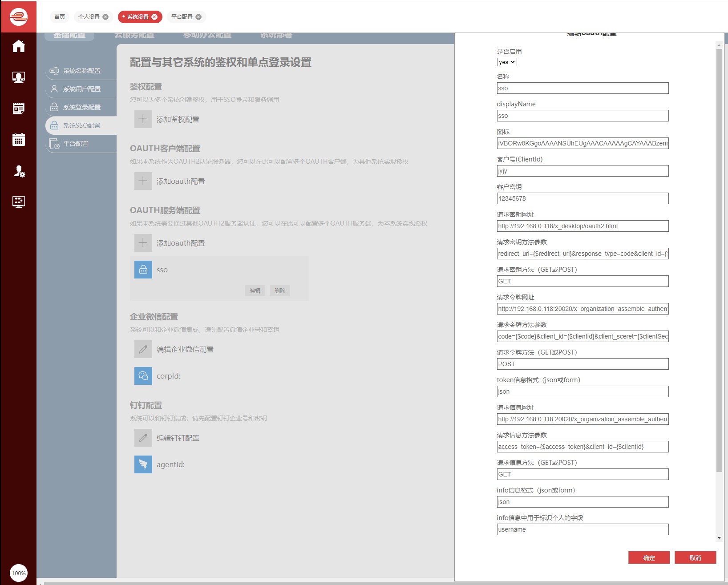
Task: Click the plus icon for 添加鉴权配置
Action: tap(143, 119)
